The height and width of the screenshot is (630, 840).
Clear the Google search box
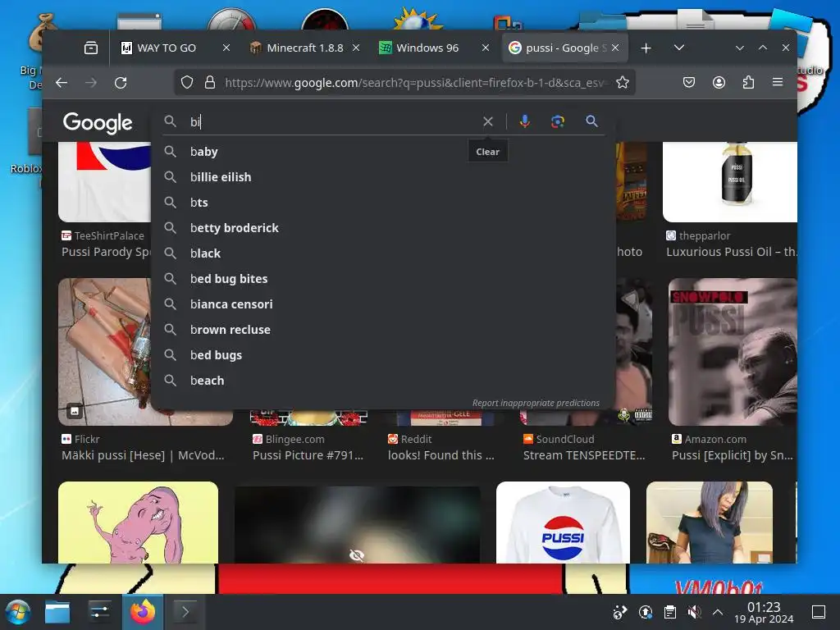[487, 121]
